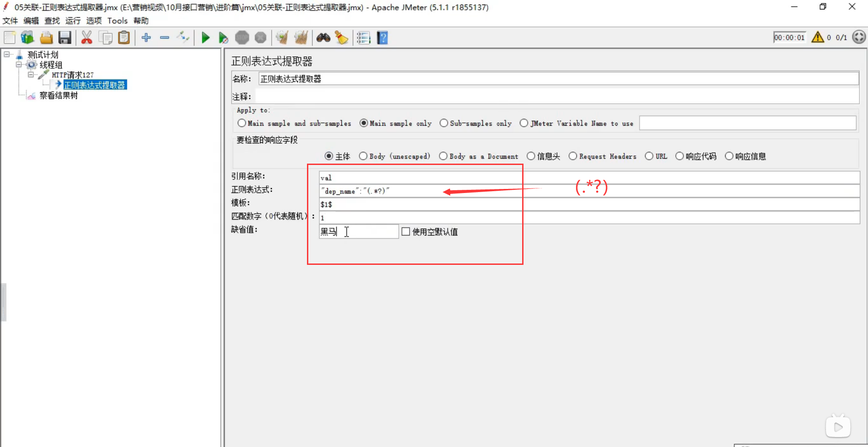The image size is (868, 447).
Task: Click the 引用名称 field containing val
Action: 589,178
